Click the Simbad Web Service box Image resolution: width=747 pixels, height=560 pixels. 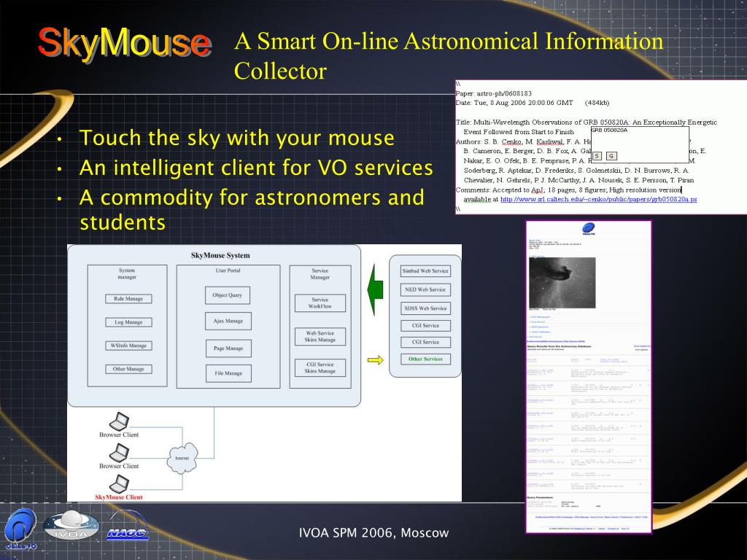425,271
